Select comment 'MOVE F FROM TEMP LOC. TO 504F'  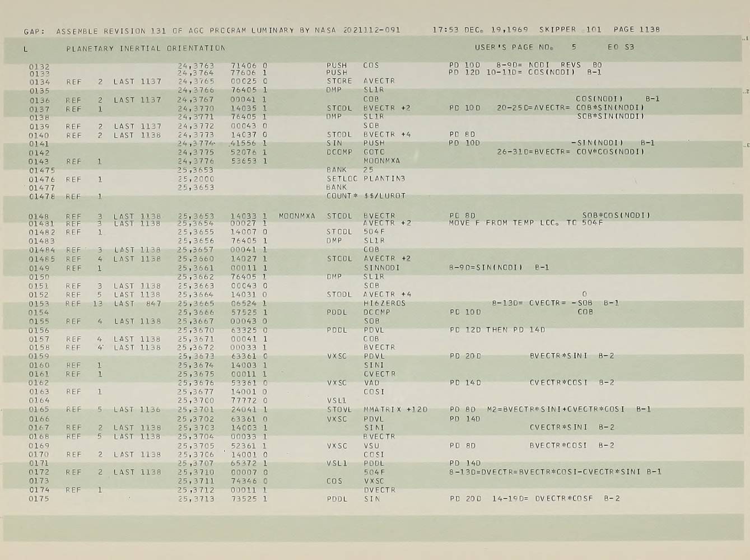pos(526,223)
